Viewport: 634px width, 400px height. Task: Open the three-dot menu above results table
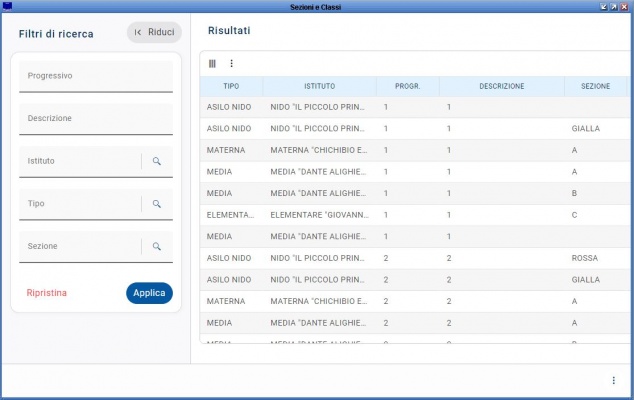(x=231, y=63)
